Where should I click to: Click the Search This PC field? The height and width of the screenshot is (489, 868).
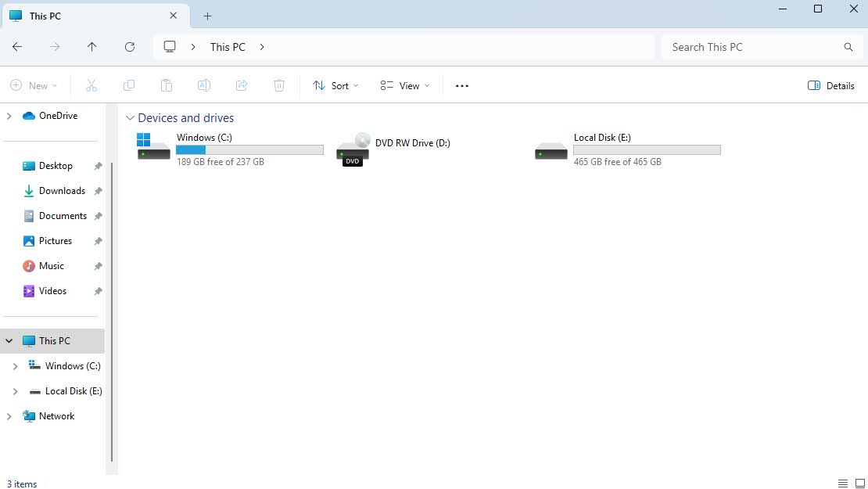pos(751,47)
